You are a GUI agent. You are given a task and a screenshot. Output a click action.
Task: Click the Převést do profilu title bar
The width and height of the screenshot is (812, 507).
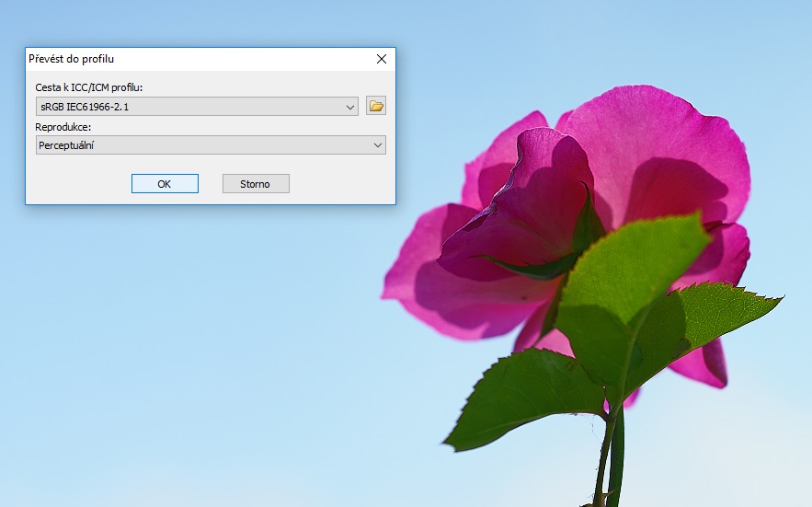(x=184, y=59)
